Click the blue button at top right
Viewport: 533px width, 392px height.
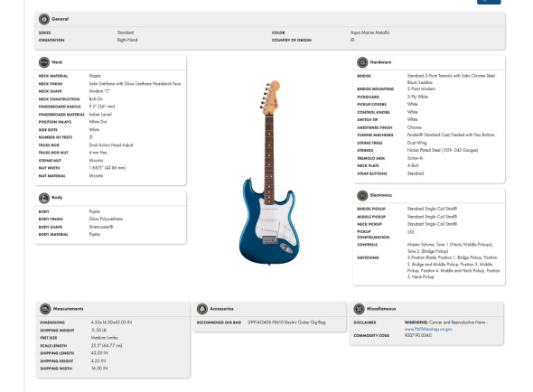click(x=489, y=2)
